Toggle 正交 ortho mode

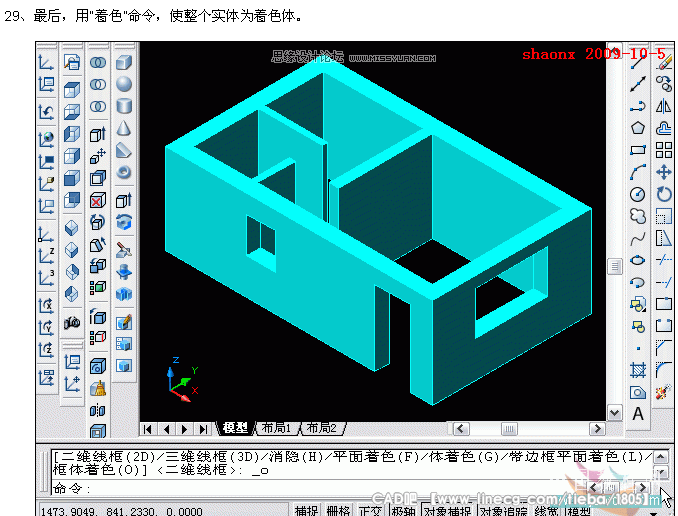tap(370, 511)
